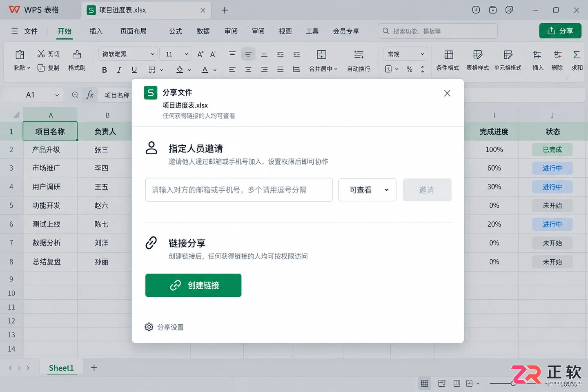Click the cell borders icon
Viewport: 588px width, 392px height.
152,70
